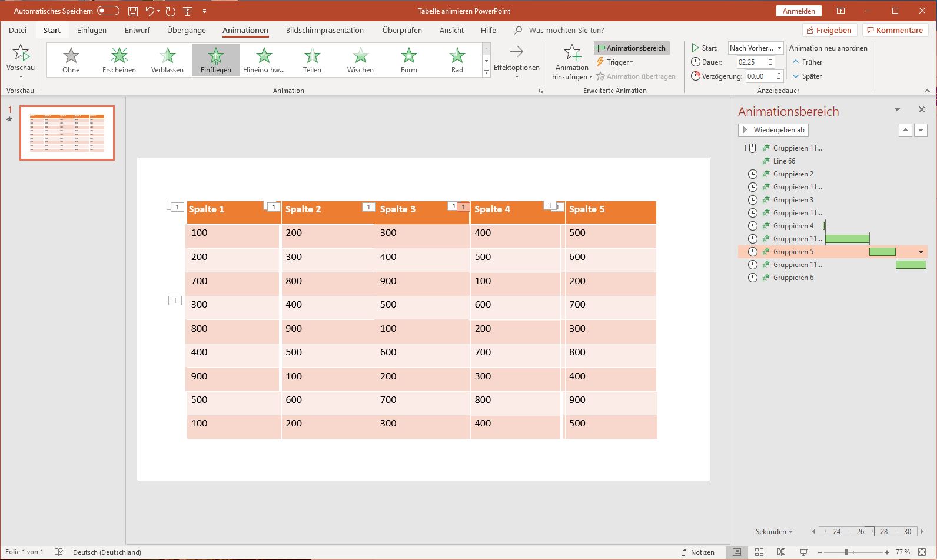Choose the Wischen animation effect
The height and width of the screenshot is (560, 937).
[360, 60]
